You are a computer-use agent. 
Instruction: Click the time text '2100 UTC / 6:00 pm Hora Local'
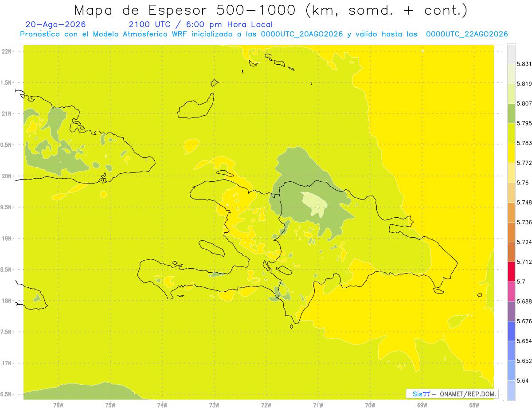[x=200, y=24]
